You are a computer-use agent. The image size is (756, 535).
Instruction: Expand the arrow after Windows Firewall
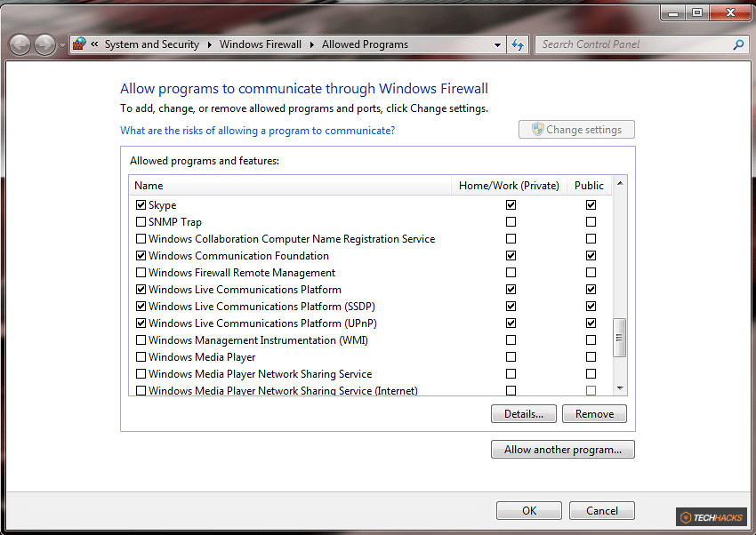pyautogui.click(x=312, y=44)
